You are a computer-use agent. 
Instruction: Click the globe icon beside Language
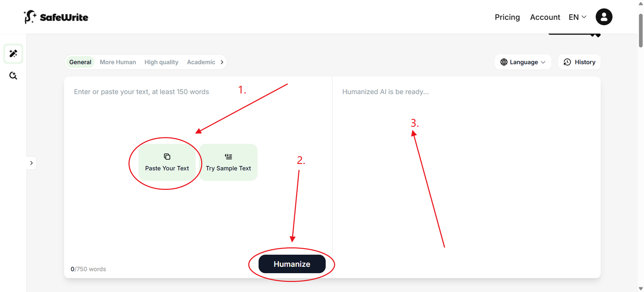(504, 62)
